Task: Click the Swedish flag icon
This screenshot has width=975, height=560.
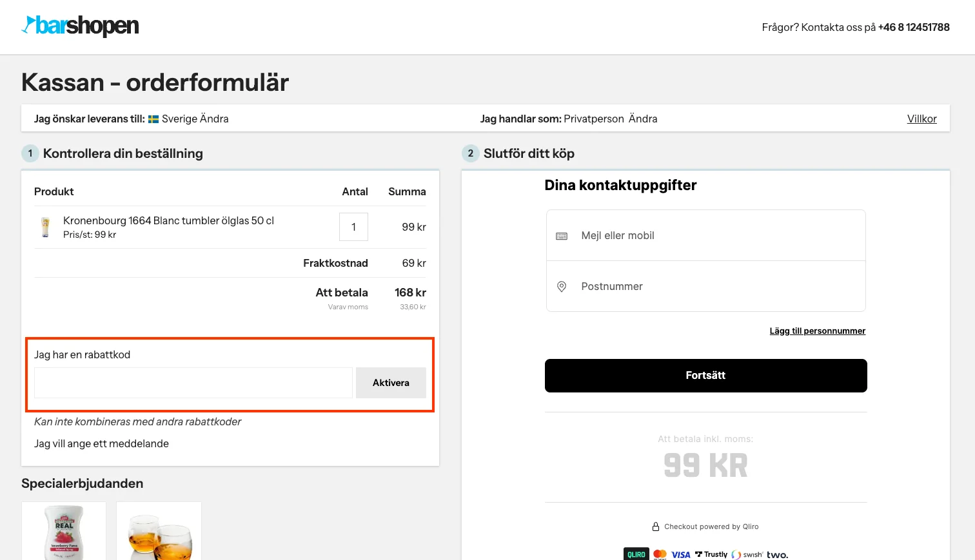Action: point(153,119)
